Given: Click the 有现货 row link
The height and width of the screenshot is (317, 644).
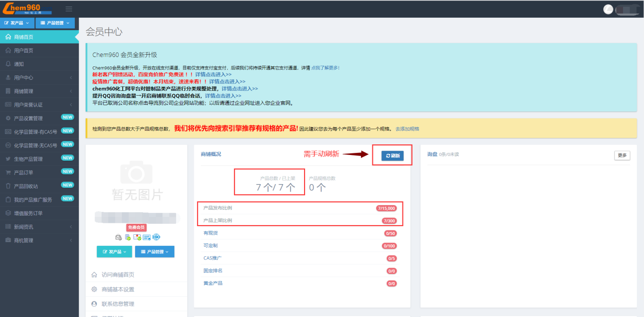Looking at the screenshot, I should 211,233.
